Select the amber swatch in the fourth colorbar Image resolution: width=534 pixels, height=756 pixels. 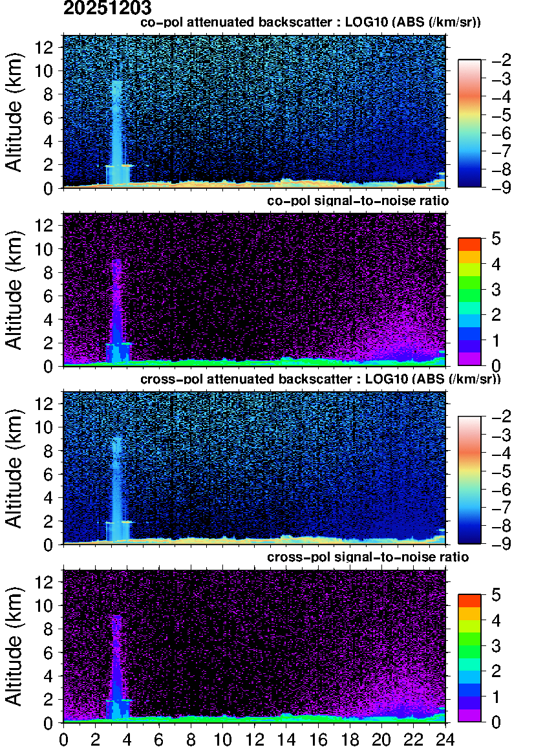(x=469, y=614)
